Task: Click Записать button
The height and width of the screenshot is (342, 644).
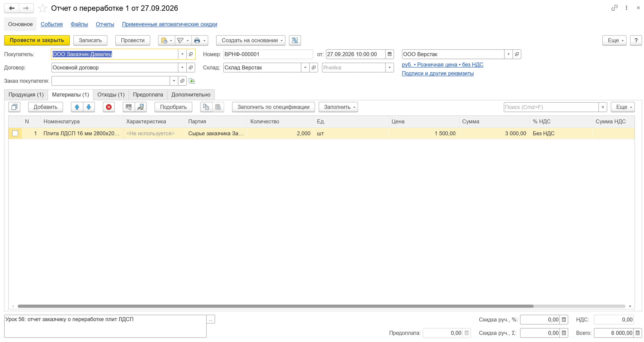Action: click(x=90, y=40)
